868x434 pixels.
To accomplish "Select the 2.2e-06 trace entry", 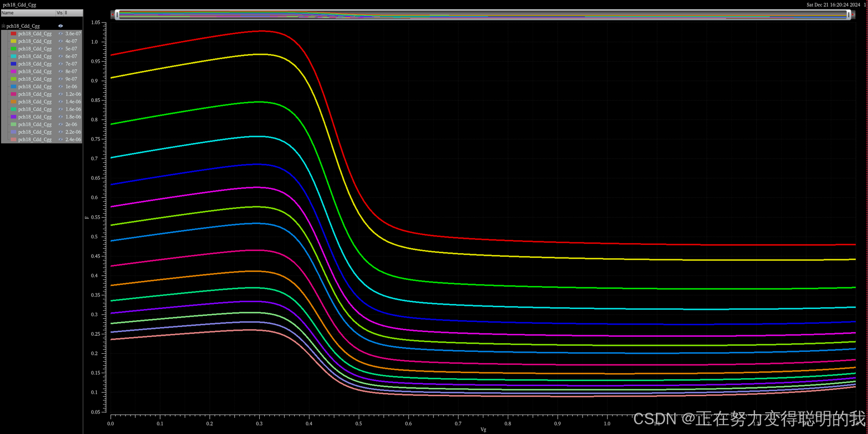I will pos(34,132).
